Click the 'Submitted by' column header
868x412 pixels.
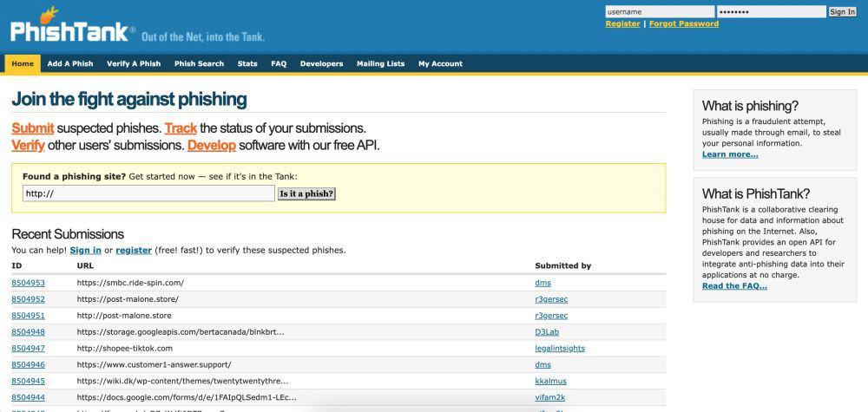coord(563,266)
